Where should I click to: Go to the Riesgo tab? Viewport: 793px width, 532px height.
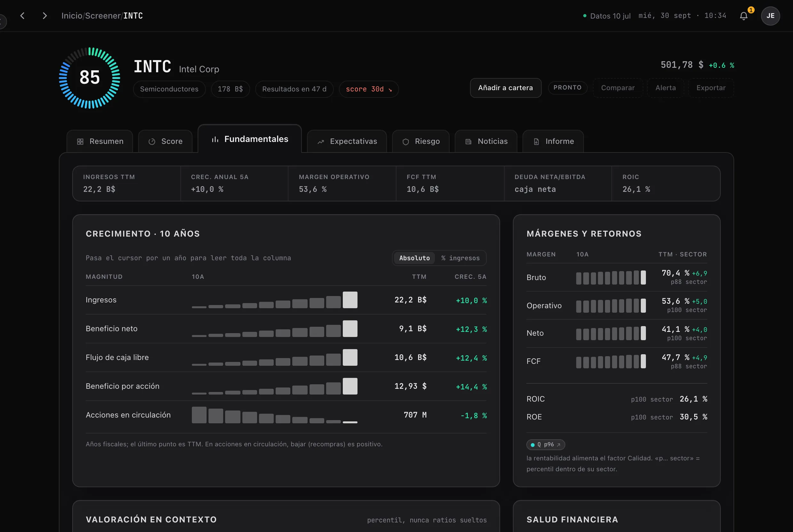[x=421, y=141]
